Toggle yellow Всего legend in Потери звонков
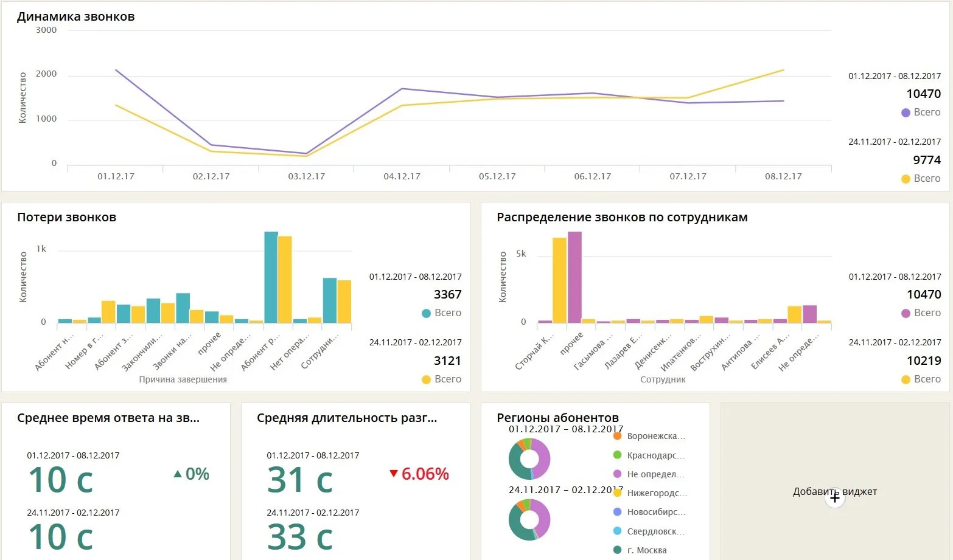This screenshot has height=560, width=953. click(441, 379)
